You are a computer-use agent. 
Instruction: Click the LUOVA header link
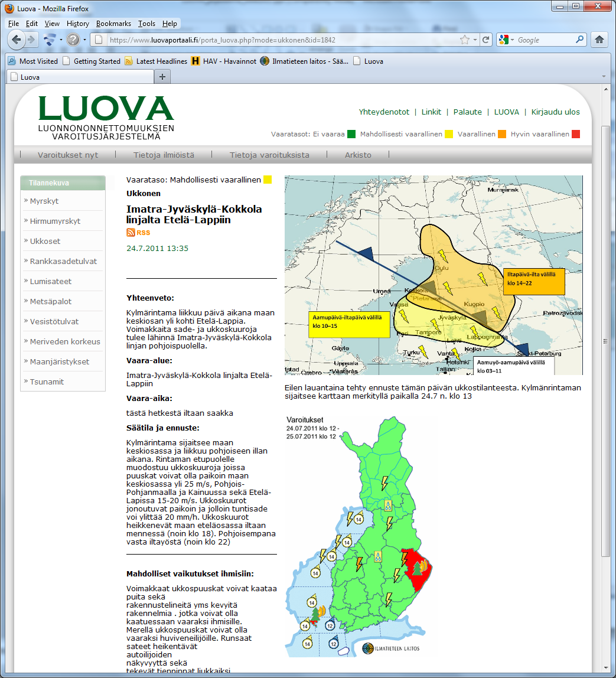pos(506,112)
